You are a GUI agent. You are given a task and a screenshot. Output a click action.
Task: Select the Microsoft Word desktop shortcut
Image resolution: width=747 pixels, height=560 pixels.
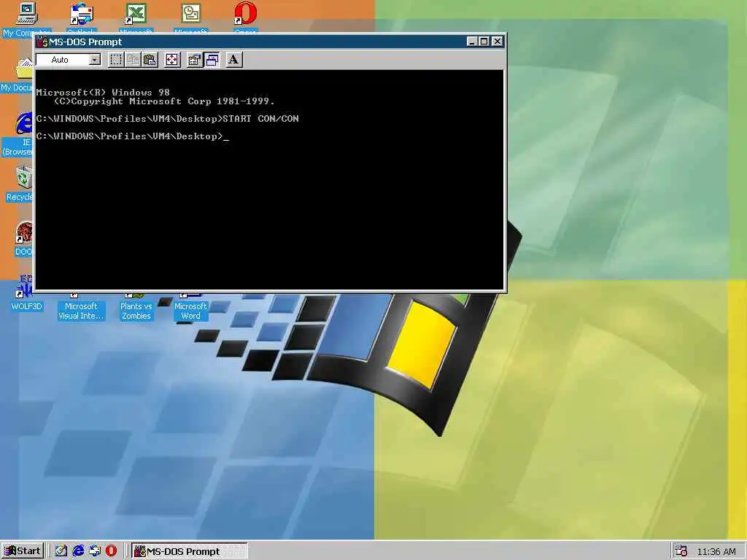pyautogui.click(x=190, y=307)
